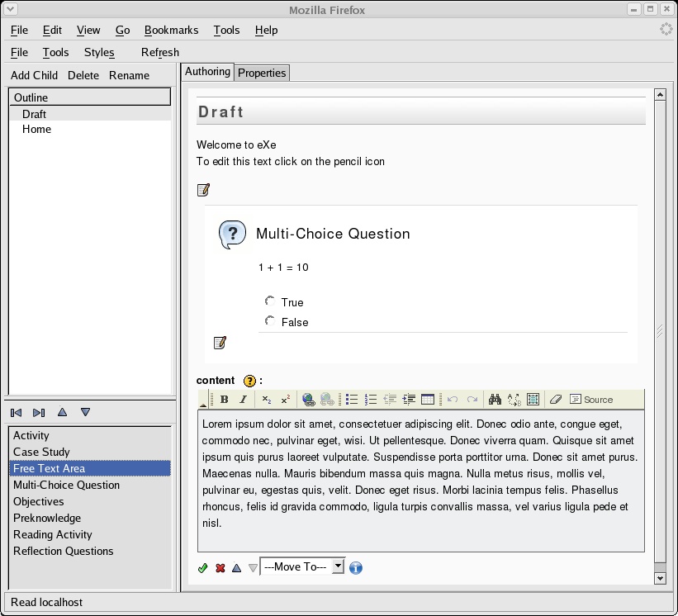Toggle subscript formatting
The image size is (678, 616).
click(x=267, y=400)
